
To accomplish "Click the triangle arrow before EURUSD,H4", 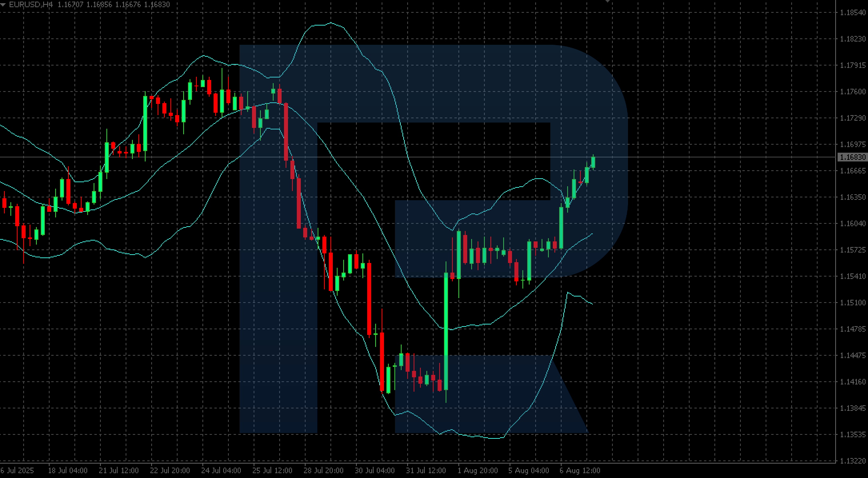I will tap(3, 4).
